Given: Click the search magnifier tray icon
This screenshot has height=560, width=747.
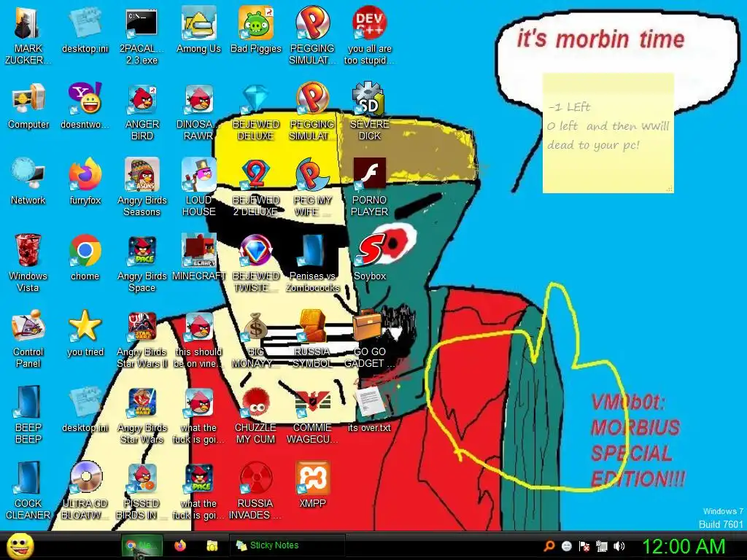Looking at the screenshot, I should click(549, 545).
